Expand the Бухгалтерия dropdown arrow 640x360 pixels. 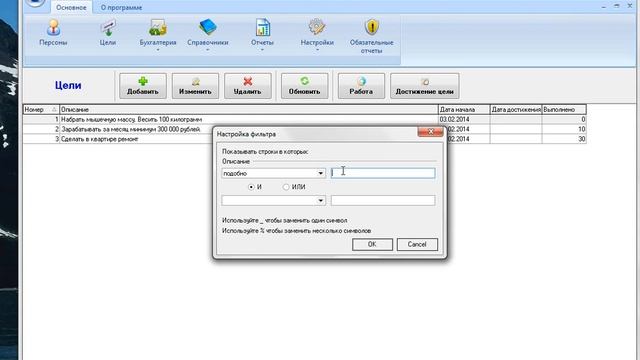[158, 50]
